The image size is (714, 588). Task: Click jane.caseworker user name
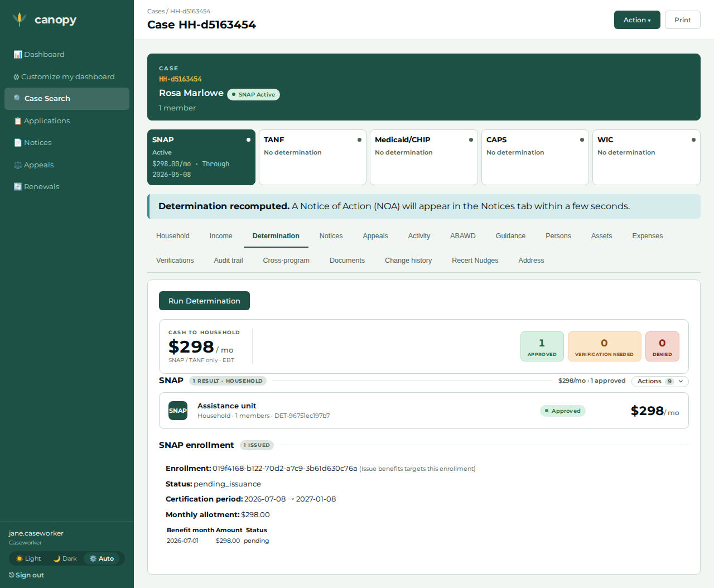36,533
